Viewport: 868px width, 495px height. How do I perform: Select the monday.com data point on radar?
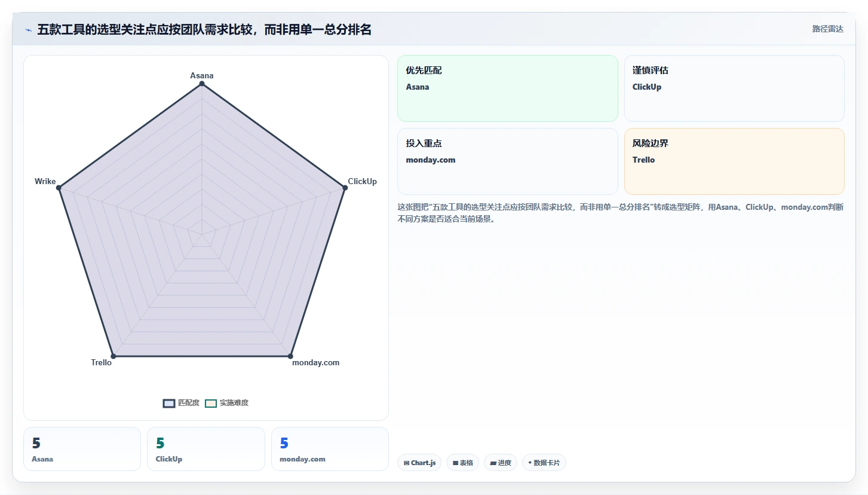[290, 356]
